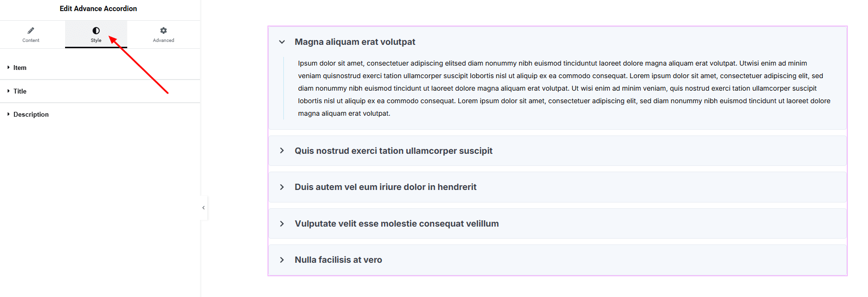This screenshot has height=297, width=868.
Task: Expand the Title style section
Action: coord(20,91)
